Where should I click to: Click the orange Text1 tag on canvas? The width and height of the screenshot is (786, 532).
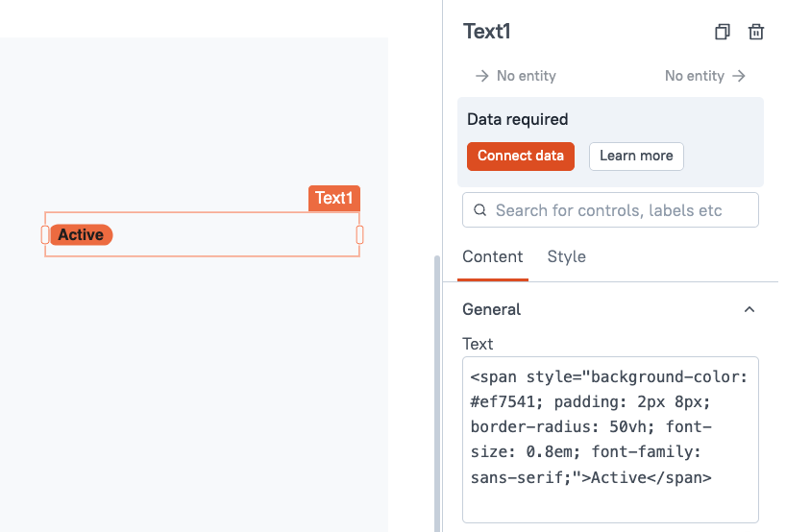pos(333,199)
